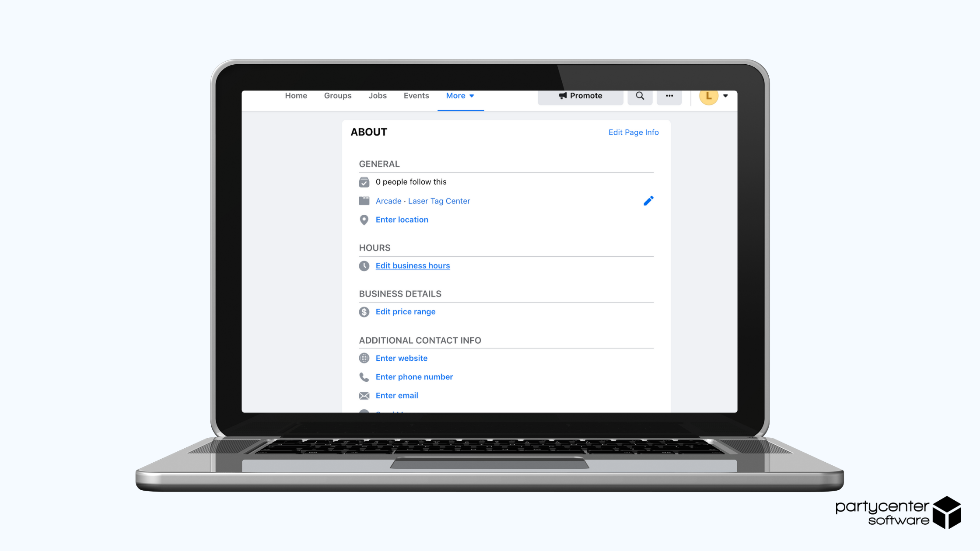This screenshot has width=980, height=551.
Task: Select the Home tab
Action: click(295, 95)
